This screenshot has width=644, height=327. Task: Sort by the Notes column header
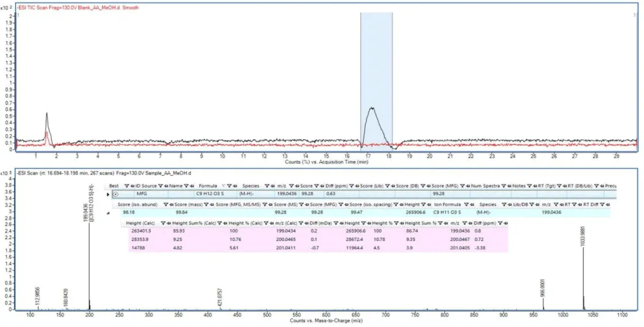[x=519, y=185]
